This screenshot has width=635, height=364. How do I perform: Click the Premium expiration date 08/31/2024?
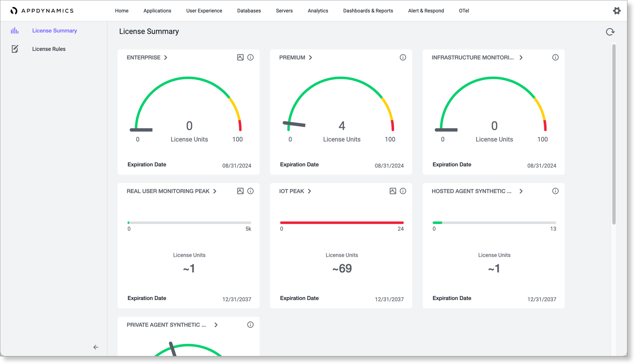(x=389, y=165)
